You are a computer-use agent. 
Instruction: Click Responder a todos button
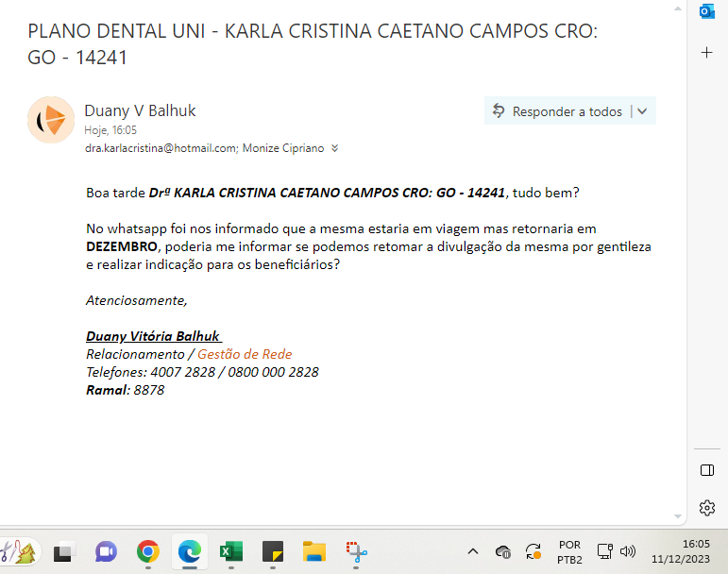tap(557, 111)
